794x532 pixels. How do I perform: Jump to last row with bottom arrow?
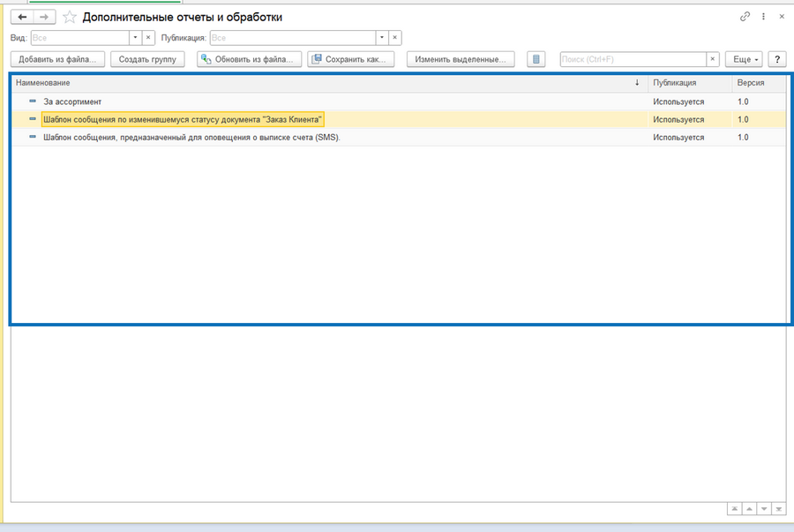click(778, 509)
